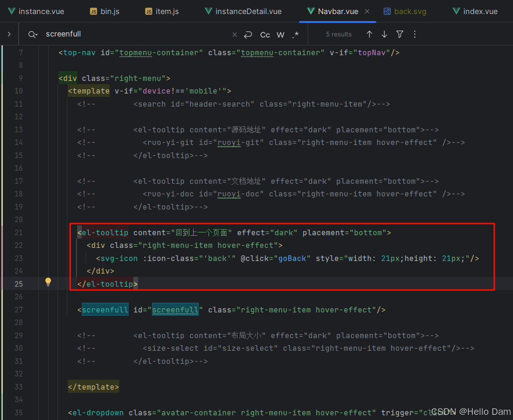The height and width of the screenshot is (420, 513).
Task: Go to previous search occurrence
Action: [369, 34]
